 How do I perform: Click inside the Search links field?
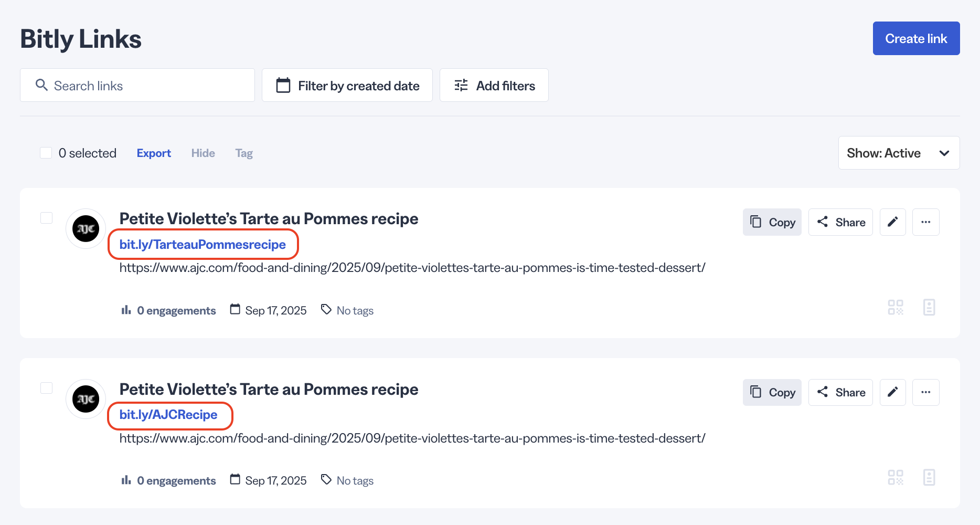coord(105,85)
